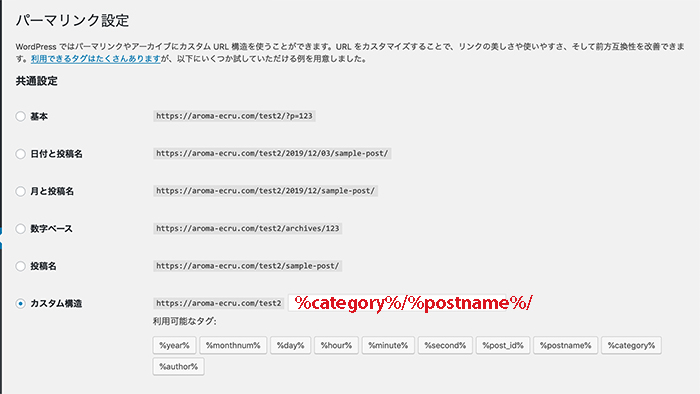700x394 pixels.
Task: Insert the %hour% tag
Action: coord(336,345)
